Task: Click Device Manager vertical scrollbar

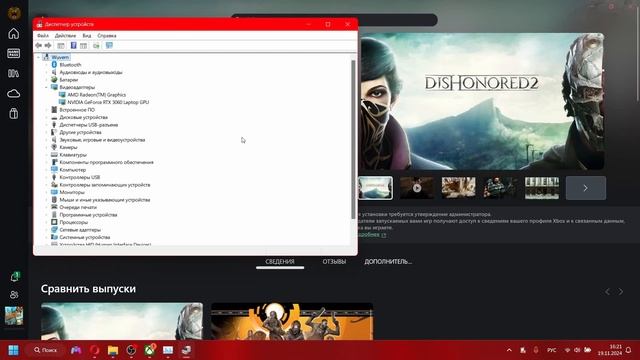Action: coord(353,139)
